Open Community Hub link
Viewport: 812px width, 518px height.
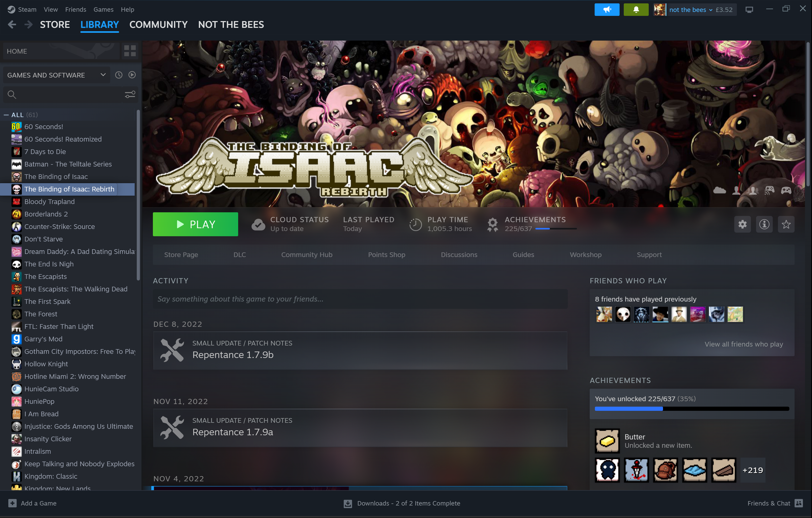307,255
